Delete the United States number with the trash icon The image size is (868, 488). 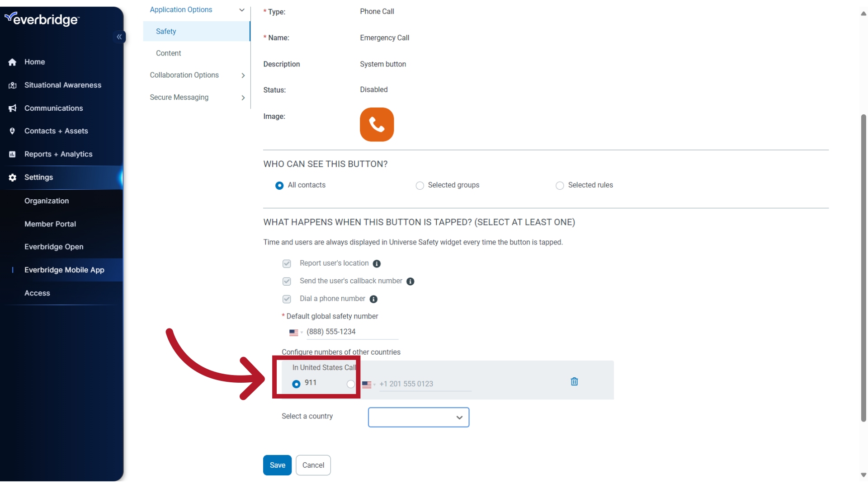[x=574, y=381]
